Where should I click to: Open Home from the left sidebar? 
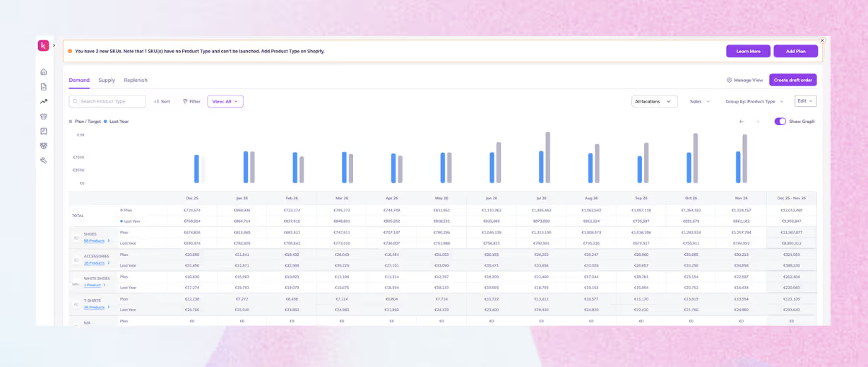[x=43, y=71]
